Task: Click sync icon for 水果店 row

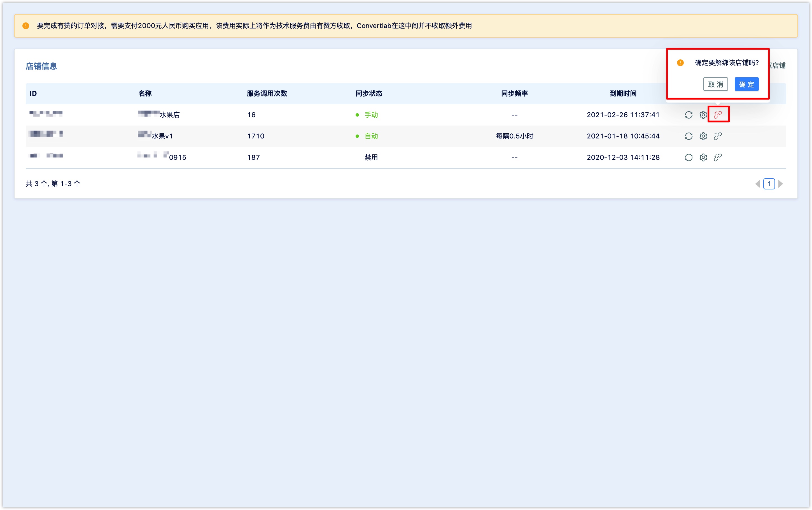Action: click(x=688, y=115)
